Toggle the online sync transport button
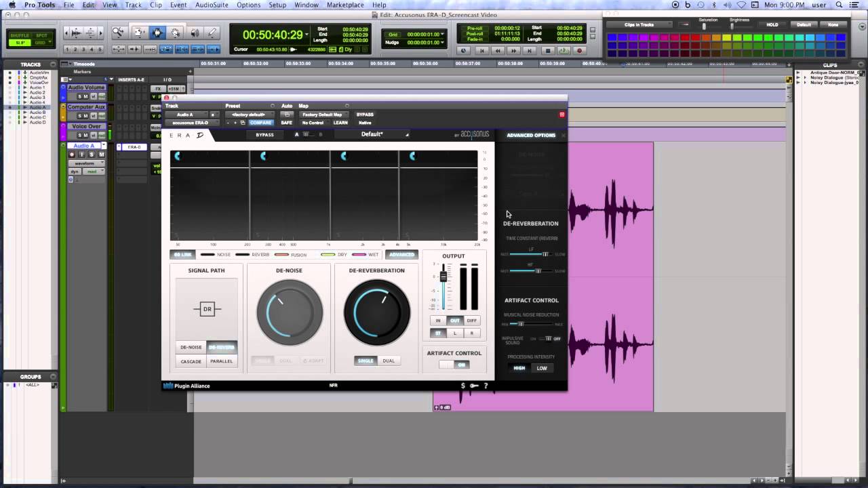This screenshot has width=868, height=488. [x=464, y=50]
